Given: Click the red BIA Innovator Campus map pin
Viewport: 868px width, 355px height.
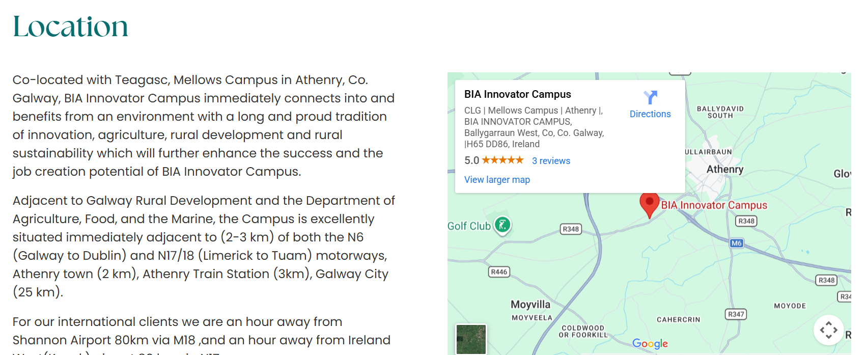Looking at the screenshot, I should [x=649, y=204].
